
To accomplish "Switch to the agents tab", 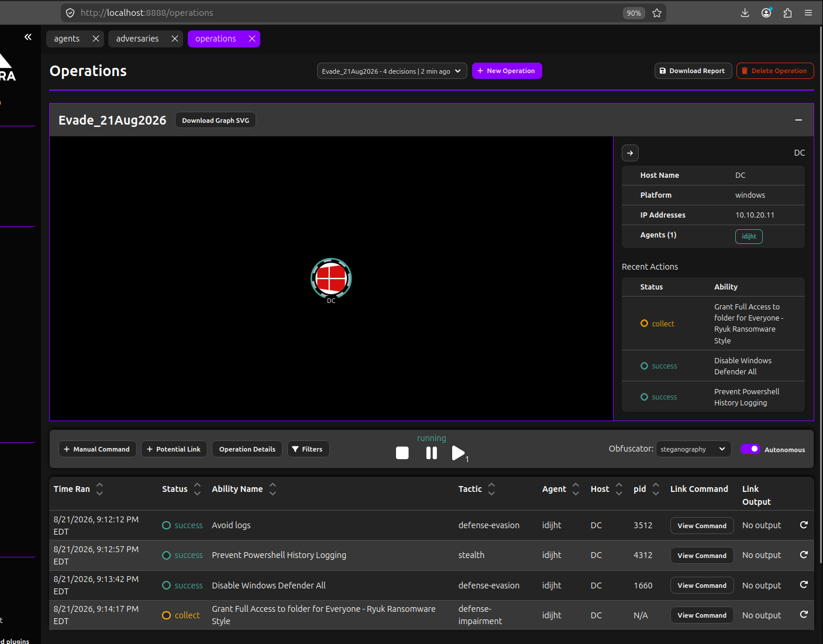I will [67, 39].
